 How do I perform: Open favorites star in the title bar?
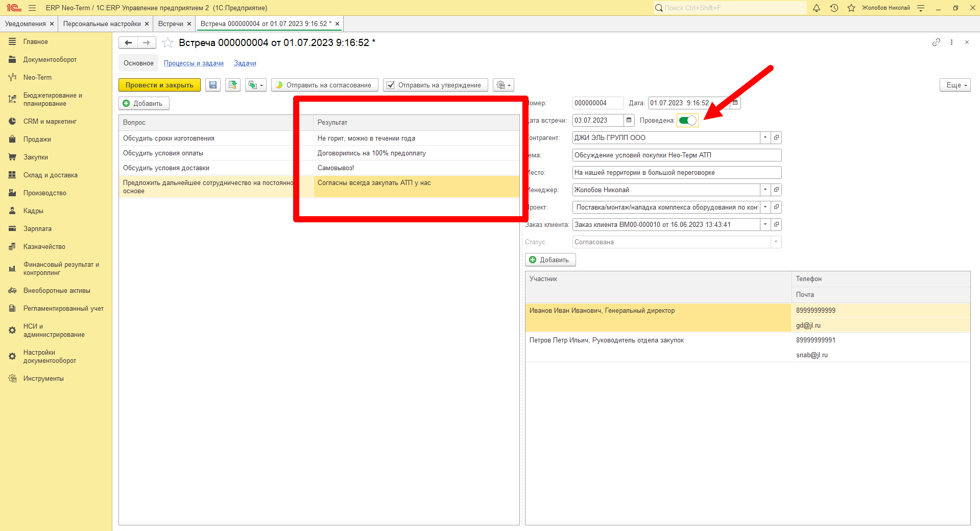[851, 8]
